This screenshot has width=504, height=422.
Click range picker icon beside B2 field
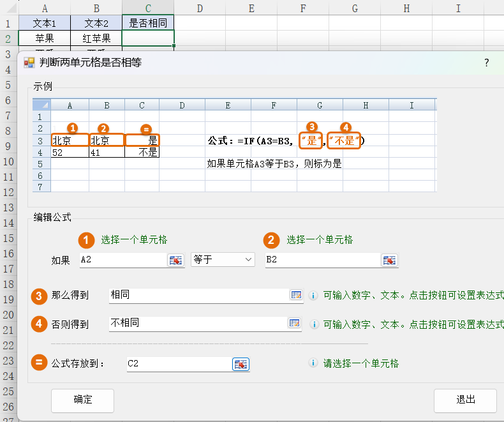click(x=389, y=260)
